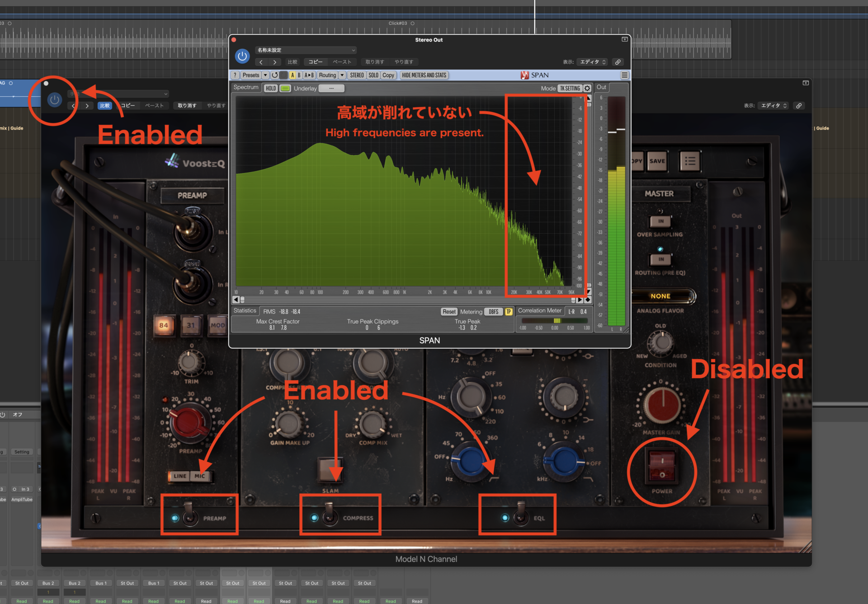This screenshot has width=868, height=604.
Task: Click red MASTER GAIN knob
Action: 662,405
